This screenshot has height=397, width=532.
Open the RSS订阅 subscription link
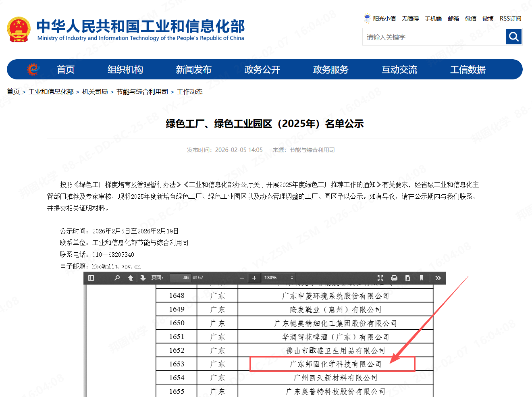(x=511, y=19)
